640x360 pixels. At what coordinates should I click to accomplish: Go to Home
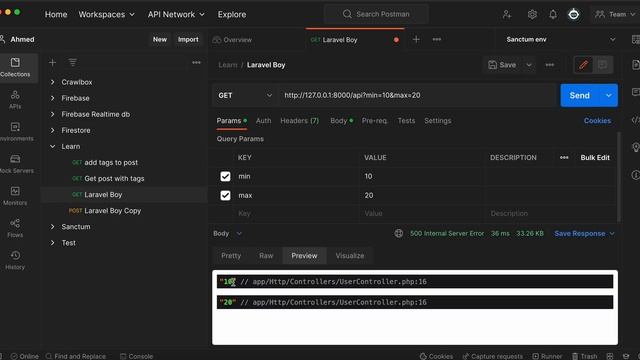click(x=56, y=14)
